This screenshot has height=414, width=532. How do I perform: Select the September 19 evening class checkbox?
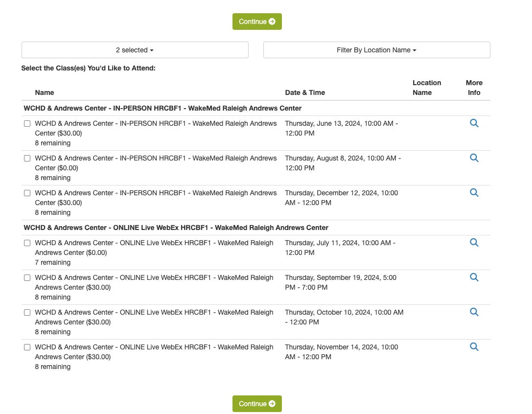(x=27, y=278)
